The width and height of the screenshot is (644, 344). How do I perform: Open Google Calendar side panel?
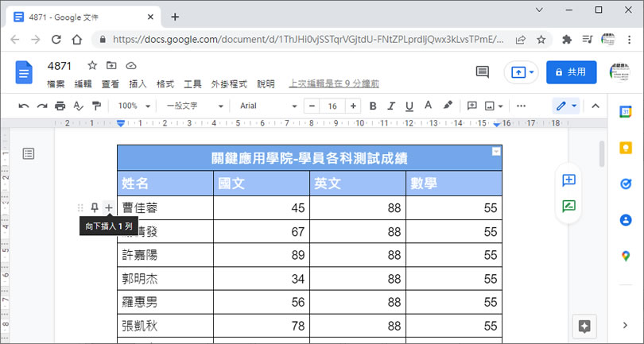point(625,111)
